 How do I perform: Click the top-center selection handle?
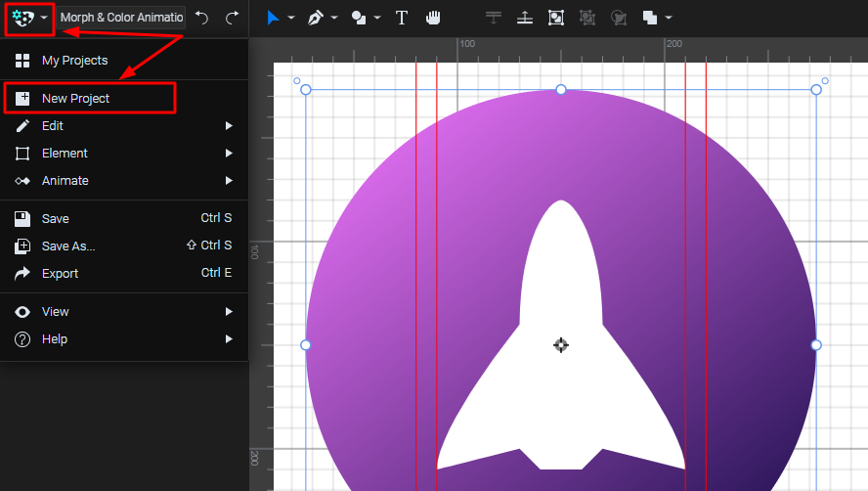tap(561, 89)
